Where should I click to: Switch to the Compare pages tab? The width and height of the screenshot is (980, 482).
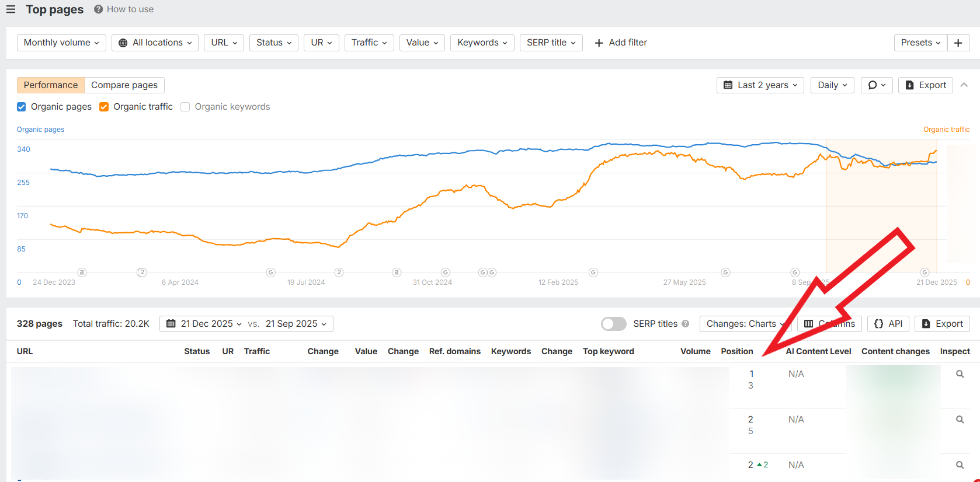pyautogui.click(x=124, y=85)
